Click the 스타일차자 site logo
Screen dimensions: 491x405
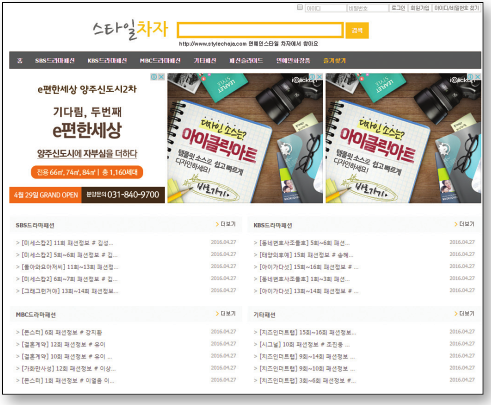click(x=130, y=30)
